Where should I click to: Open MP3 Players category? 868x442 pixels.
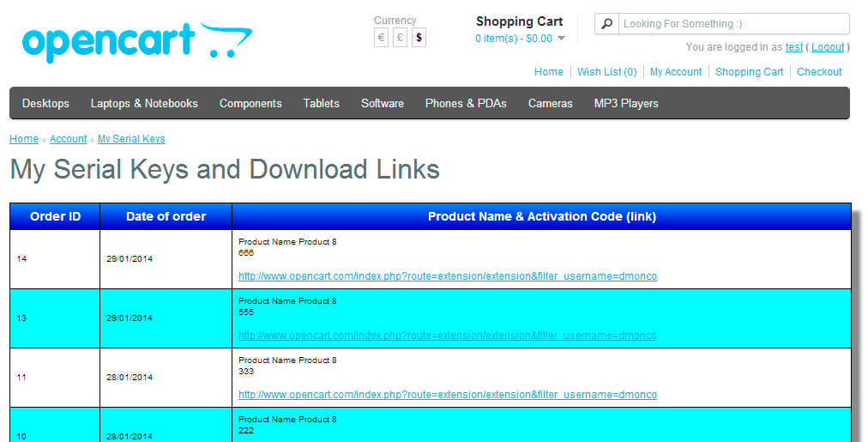click(x=626, y=104)
